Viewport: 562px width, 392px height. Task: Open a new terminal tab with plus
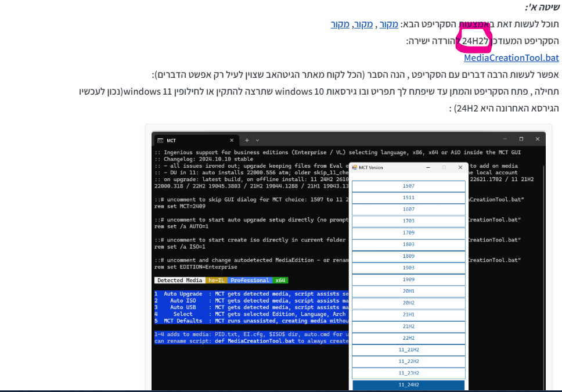[247, 140]
